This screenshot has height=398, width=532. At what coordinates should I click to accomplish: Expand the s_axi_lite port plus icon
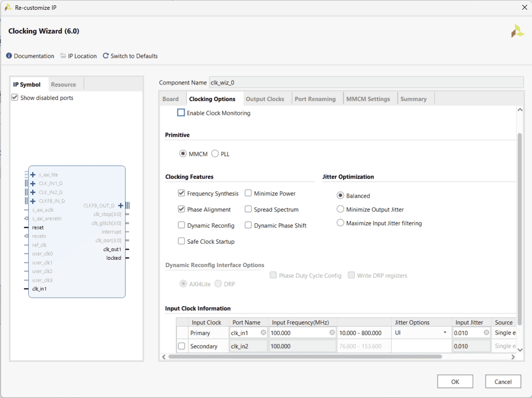pos(33,175)
